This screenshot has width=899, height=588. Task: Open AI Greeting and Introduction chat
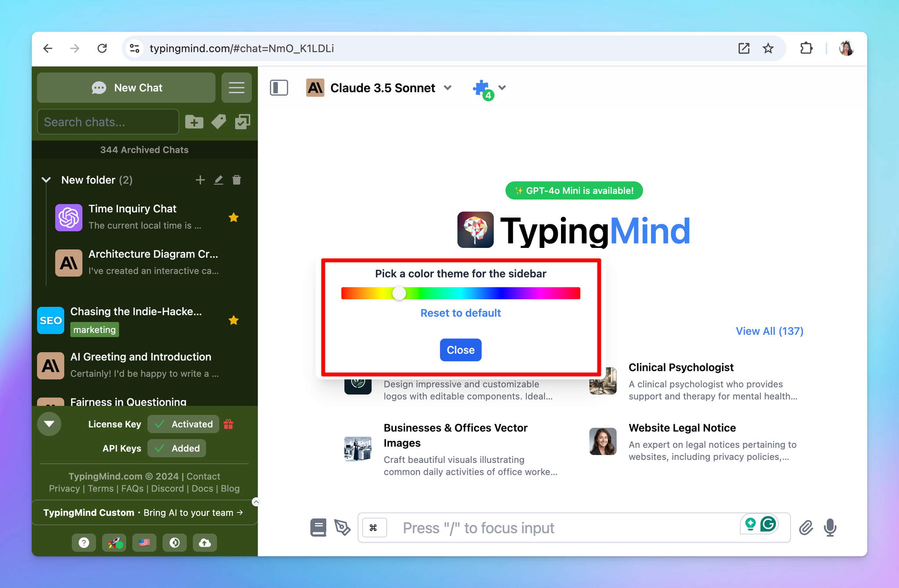(x=142, y=365)
